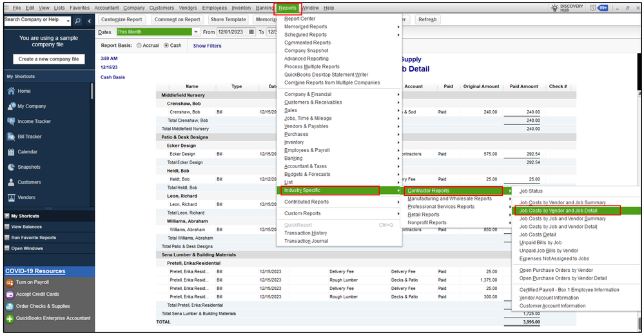Screen dimensions: 644x335
Task: Open the Snapshots pie chart icon
Action: [x=11, y=167]
